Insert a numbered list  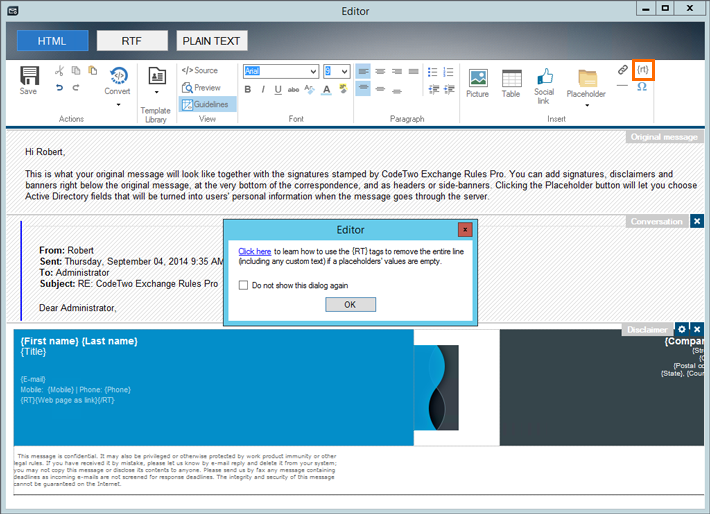(x=449, y=72)
